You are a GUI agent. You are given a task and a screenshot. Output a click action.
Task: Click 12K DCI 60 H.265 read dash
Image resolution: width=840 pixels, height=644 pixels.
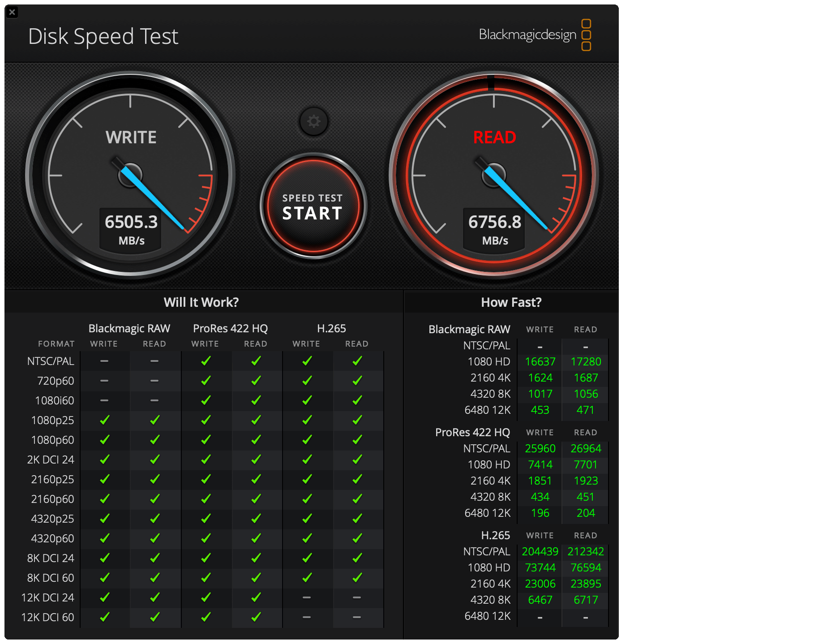356,617
